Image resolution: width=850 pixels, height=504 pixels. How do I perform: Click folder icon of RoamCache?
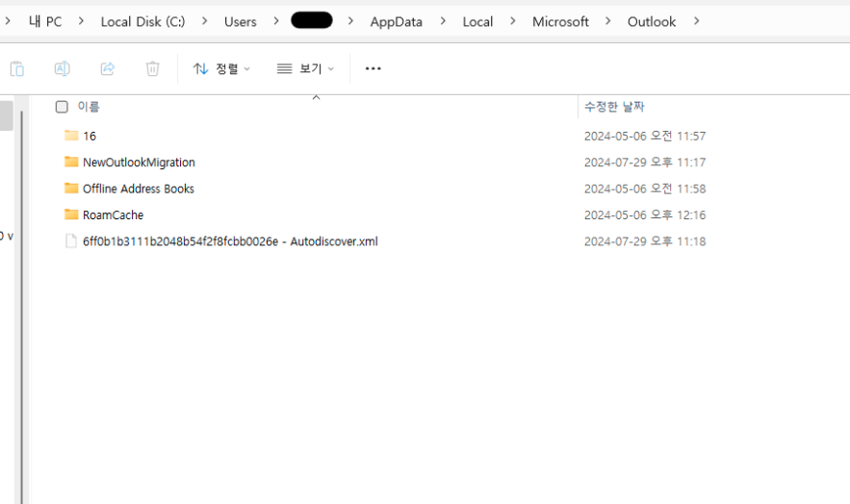tap(71, 214)
